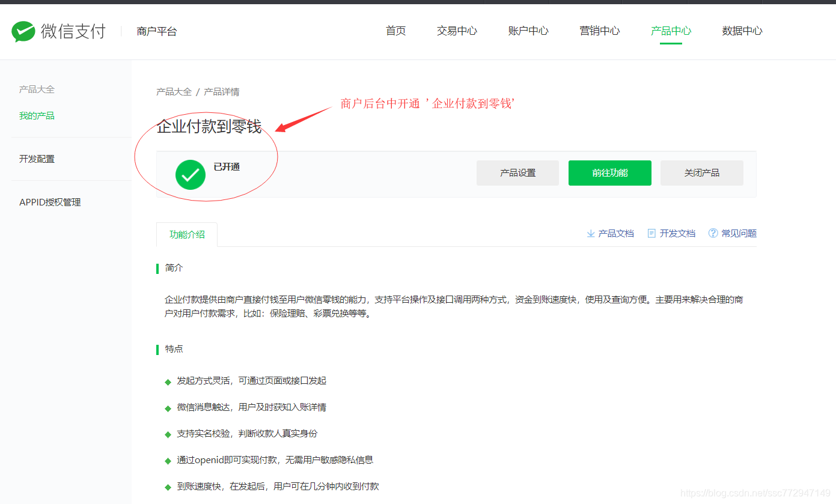The width and height of the screenshot is (836, 504).
Task: Switch to 营销中心 navigation item
Action: click(x=600, y=31)
